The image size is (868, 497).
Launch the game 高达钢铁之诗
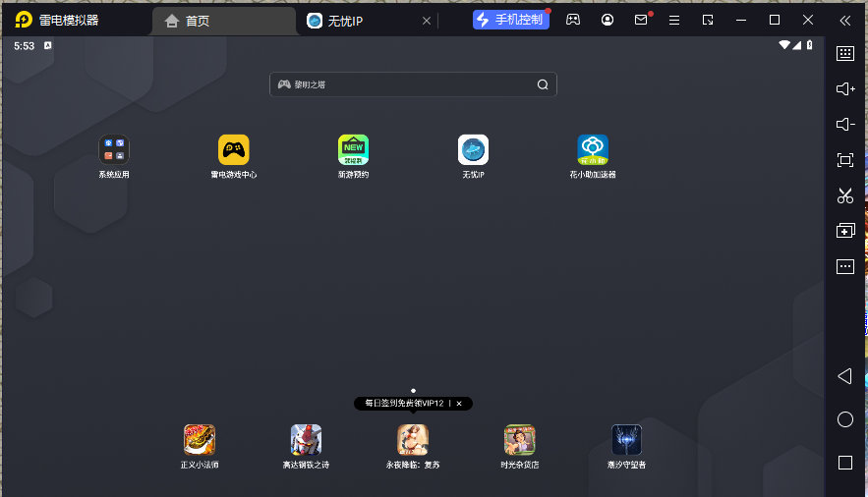[x=306, y=439]
